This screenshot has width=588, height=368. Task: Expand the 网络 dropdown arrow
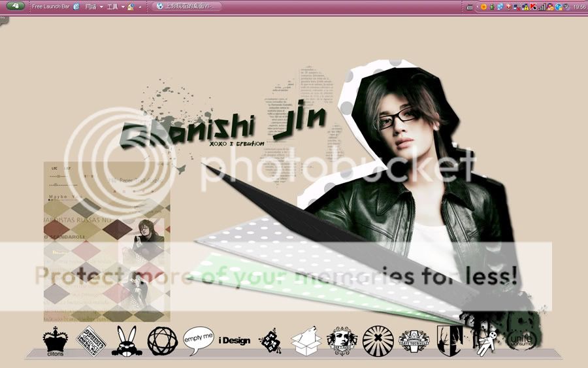coord(101,7)
